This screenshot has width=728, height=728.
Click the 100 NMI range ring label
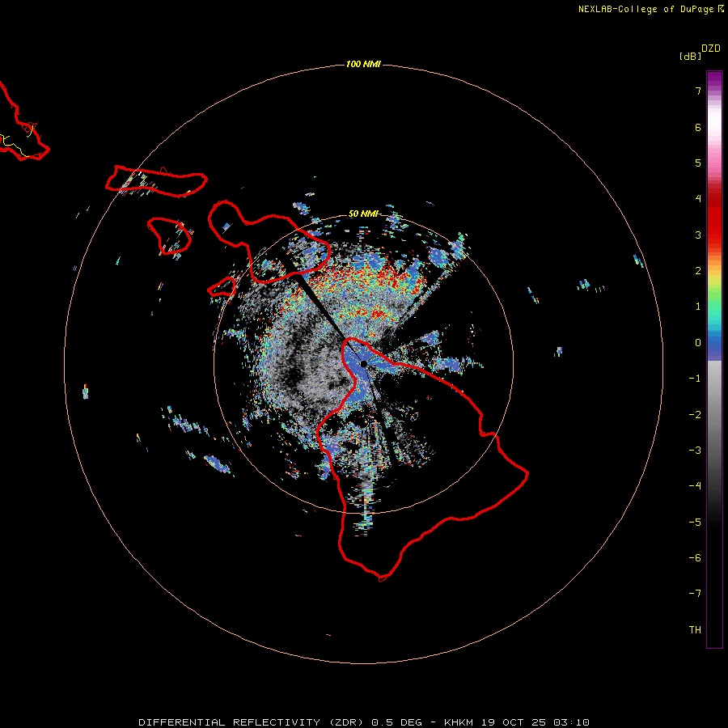363,64
